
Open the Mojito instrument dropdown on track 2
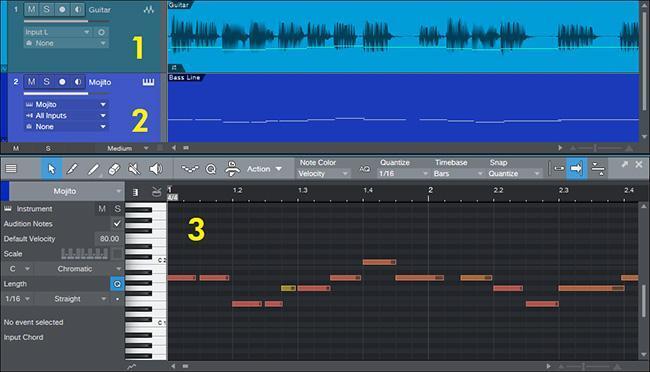tap(66, 105)
